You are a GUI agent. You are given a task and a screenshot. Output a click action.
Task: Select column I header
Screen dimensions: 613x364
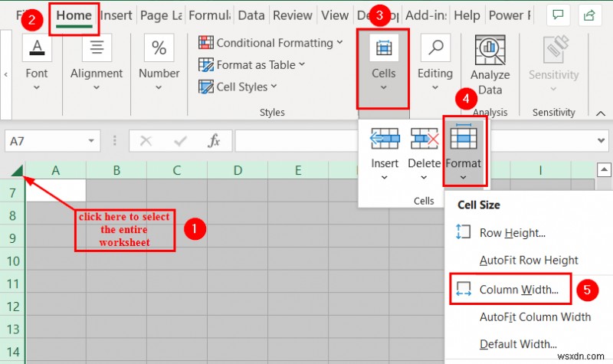pyautogui.click(x=541, y=170)
